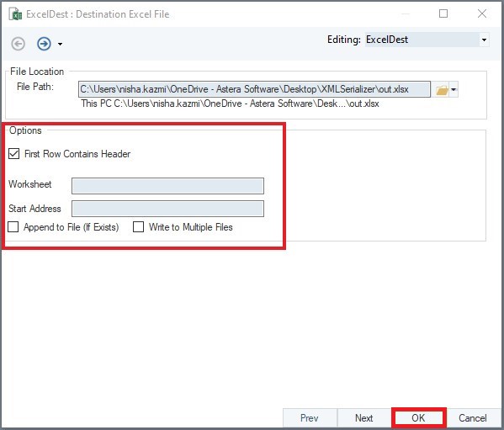
Task: Expand the dropdown arrow beside browse folder
Action: click(454, 90)
